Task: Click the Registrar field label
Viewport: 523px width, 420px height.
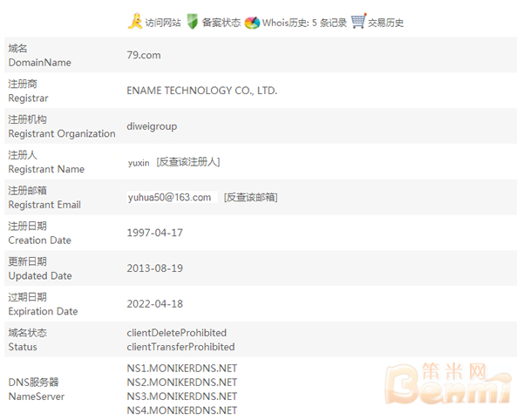Action: point(29,98)
